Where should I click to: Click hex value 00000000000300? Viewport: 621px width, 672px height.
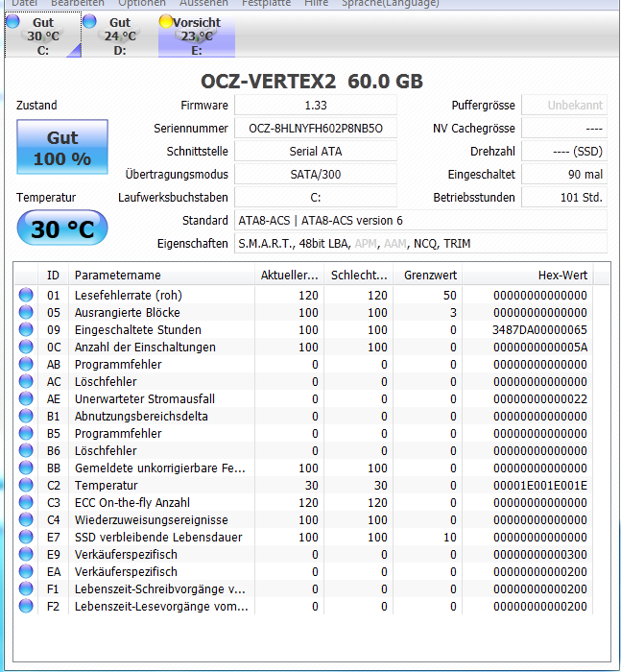540,555
